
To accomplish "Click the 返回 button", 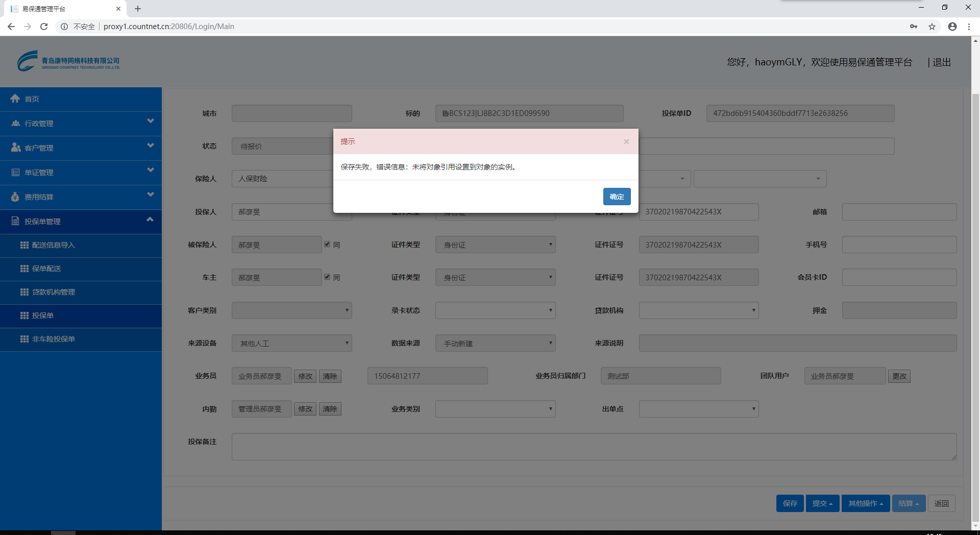I will [941, 503].
